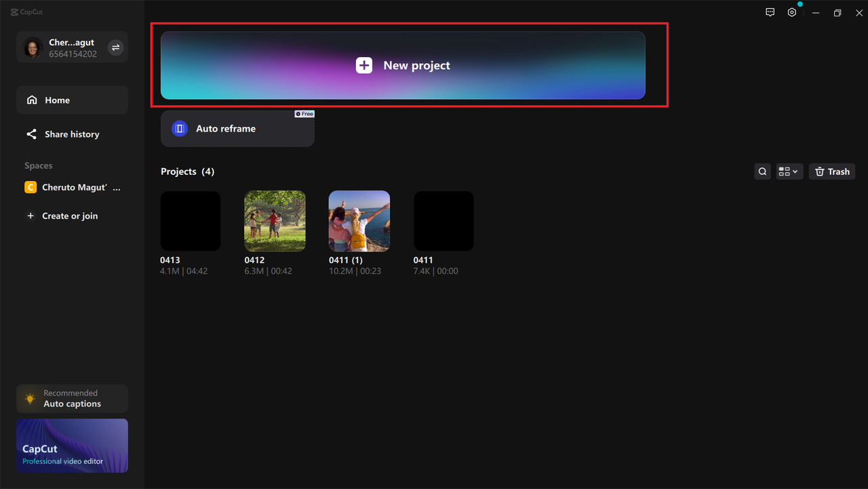The image size is (868, 489).
Task: Start a New project
Action: (x=402, y=65)
